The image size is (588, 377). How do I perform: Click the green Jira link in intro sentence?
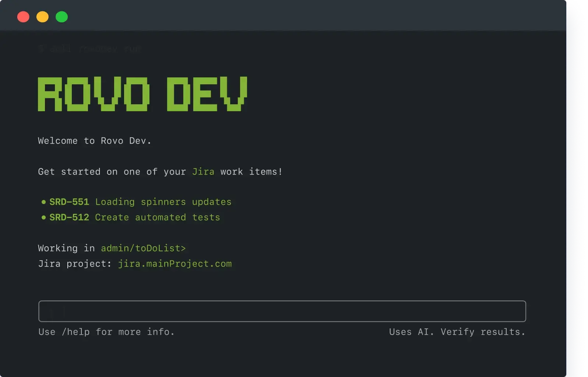click(x=203, y=172)
